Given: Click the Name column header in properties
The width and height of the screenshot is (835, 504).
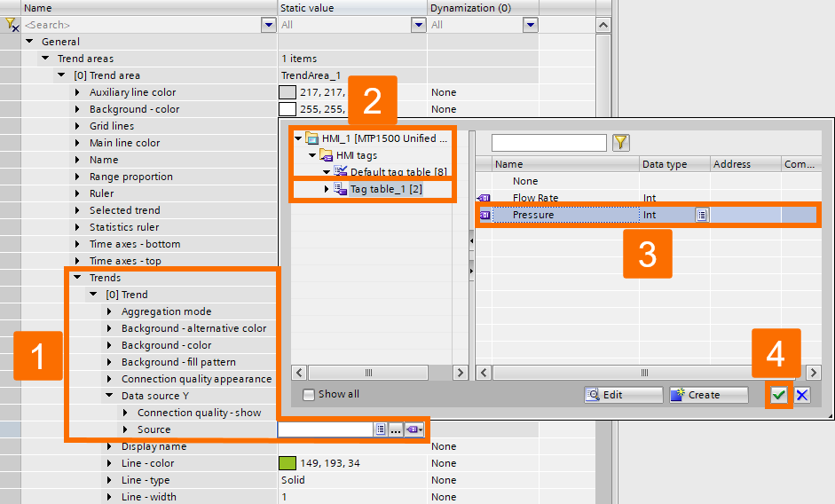Looking at the screenshot, I should (x=149, y=8).
